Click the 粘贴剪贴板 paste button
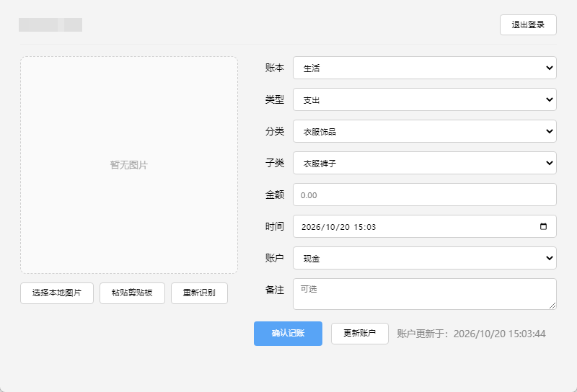 coord(132,293)
